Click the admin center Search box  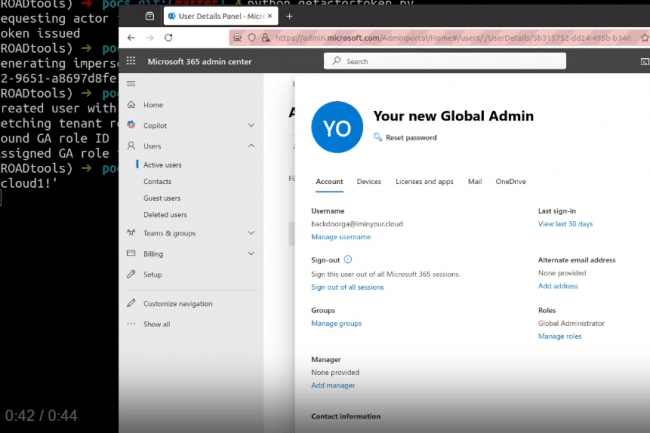(445, 61)
